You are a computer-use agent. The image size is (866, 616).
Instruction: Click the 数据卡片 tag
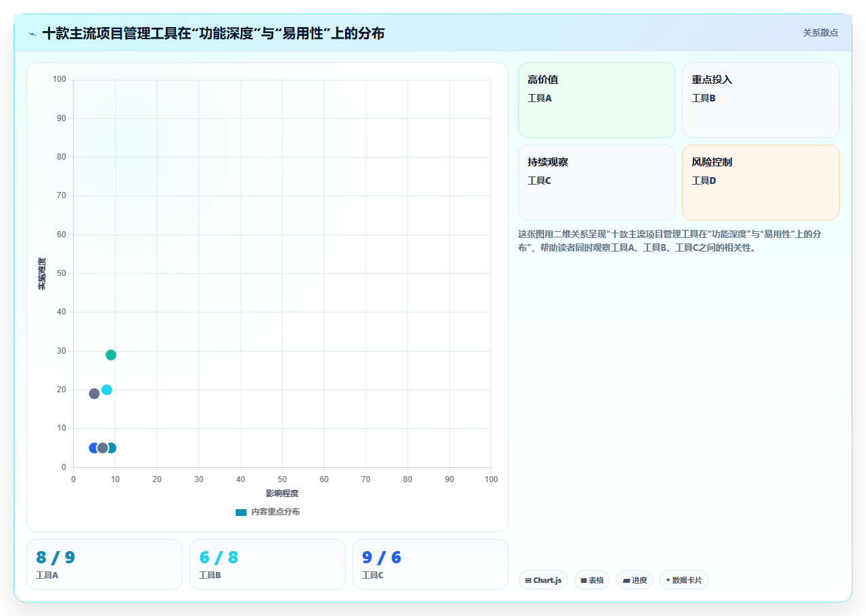pyautogui.click(x=684, y=580)
